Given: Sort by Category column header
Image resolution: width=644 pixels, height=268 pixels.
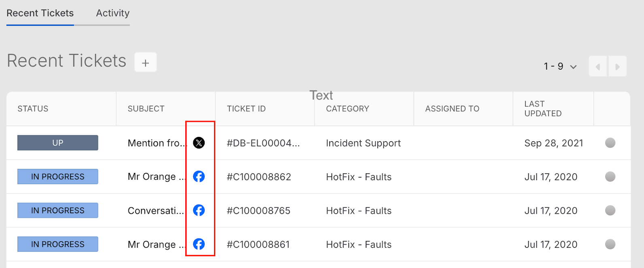Looking at the screenshot, I should [347, 108].
